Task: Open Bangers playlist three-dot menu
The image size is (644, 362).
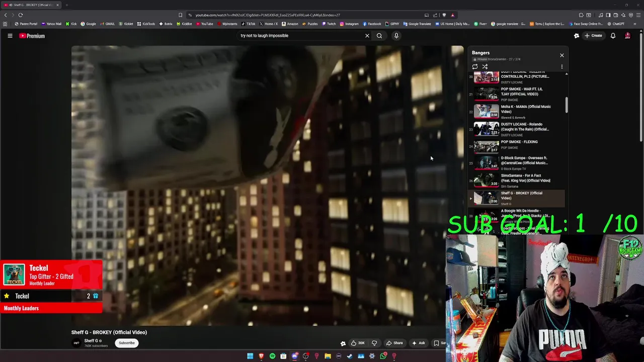Action: [562, 66]
